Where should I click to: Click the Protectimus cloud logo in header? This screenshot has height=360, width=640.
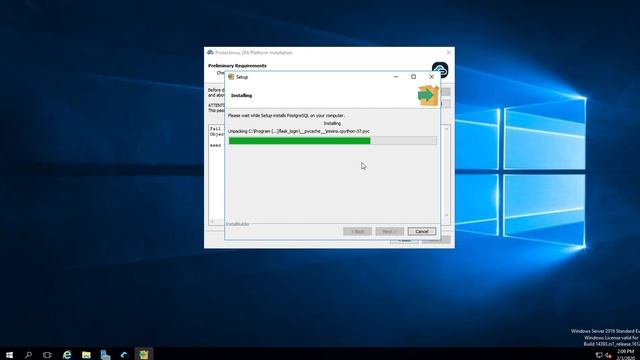point(440,68)
